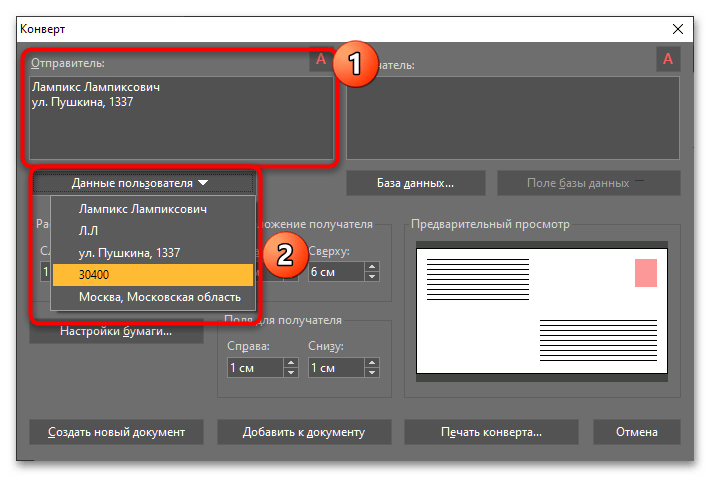Click the recipient font 'A' icon

pyautogui.click(x=667, y=60)
